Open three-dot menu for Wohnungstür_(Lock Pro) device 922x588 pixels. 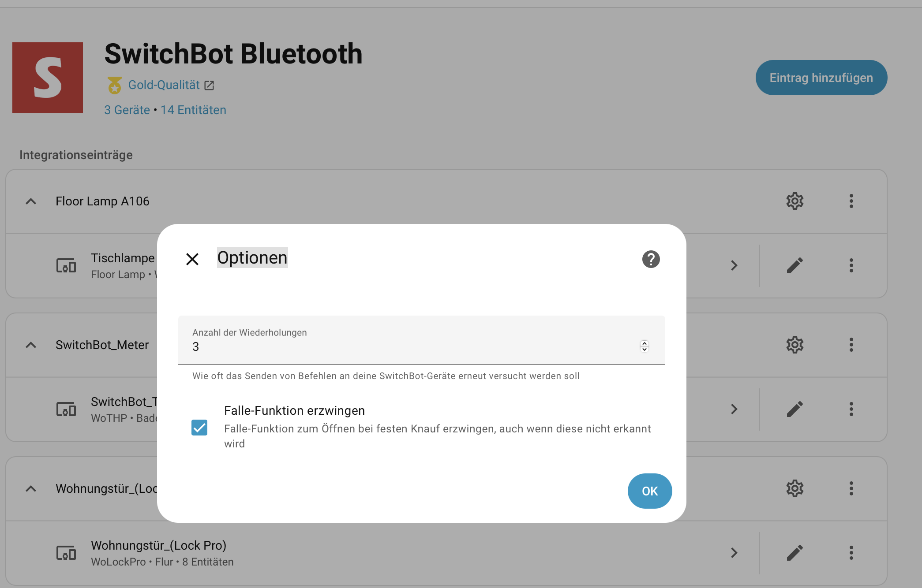pyautogui.click(x=851, y=553)
